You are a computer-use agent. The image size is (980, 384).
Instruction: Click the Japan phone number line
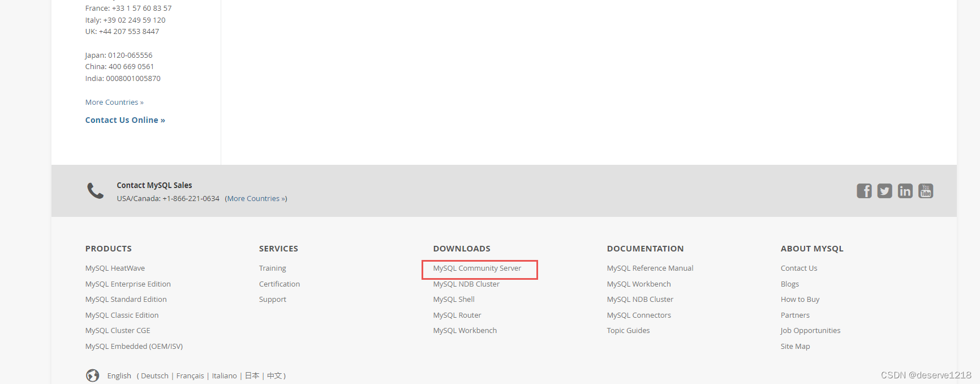click(119, 56)
